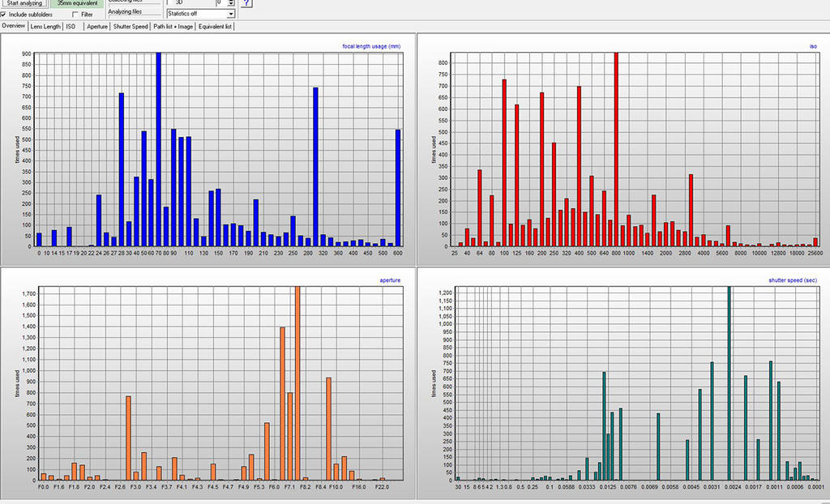This screenshot has width=830, height=504.
Task: Click the tallest blue focal length bar
Action: (x=158, y=150)
